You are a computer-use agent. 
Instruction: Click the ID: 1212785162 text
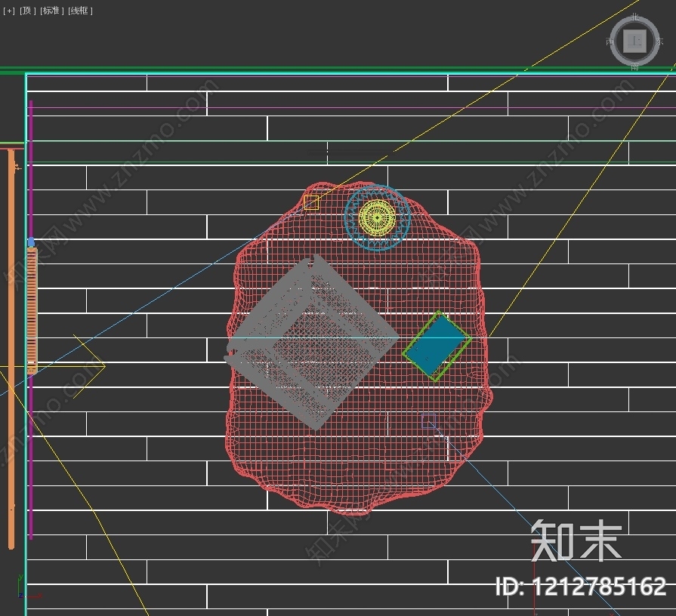point(580,585)
